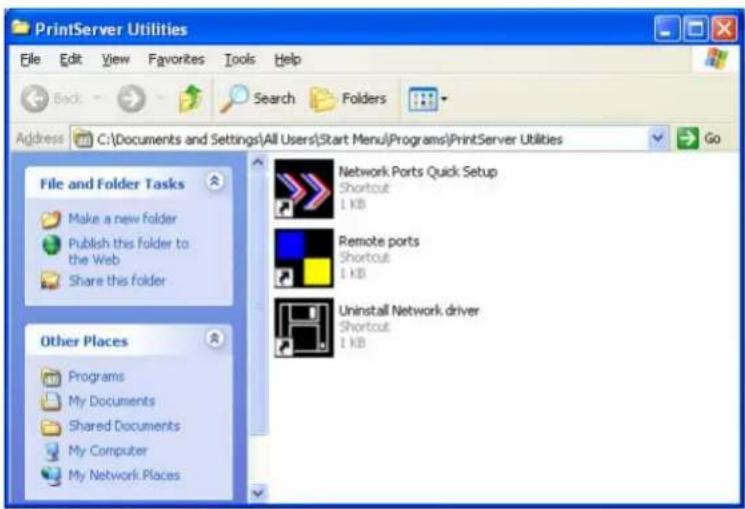This screenshot has height=509, width=745.
Task: Click the My Documents icon
Action: click(51, 402)
